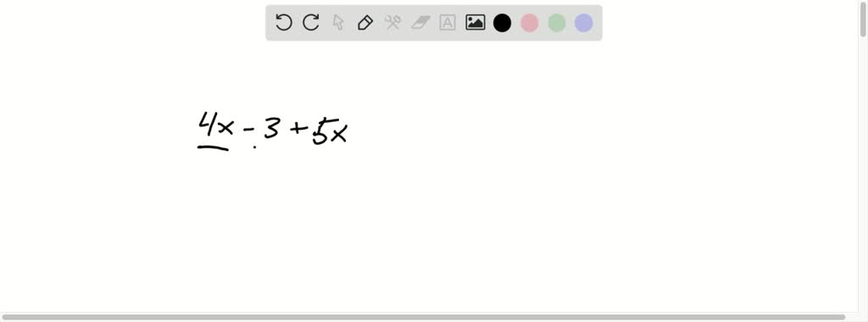Select the pointer selection tool
The height and width of the screenshot is (322, 868).
click(x=338, y=23)
